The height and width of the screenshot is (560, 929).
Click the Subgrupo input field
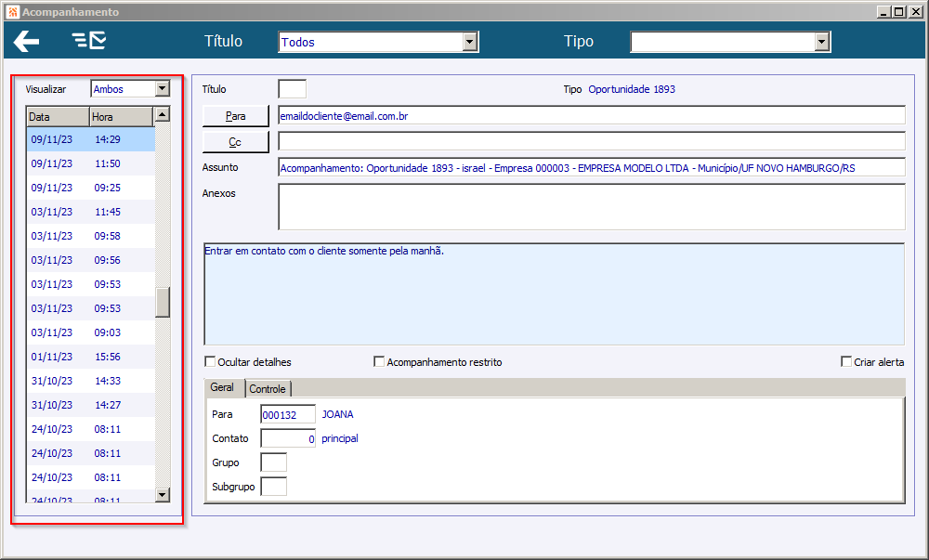274,487
